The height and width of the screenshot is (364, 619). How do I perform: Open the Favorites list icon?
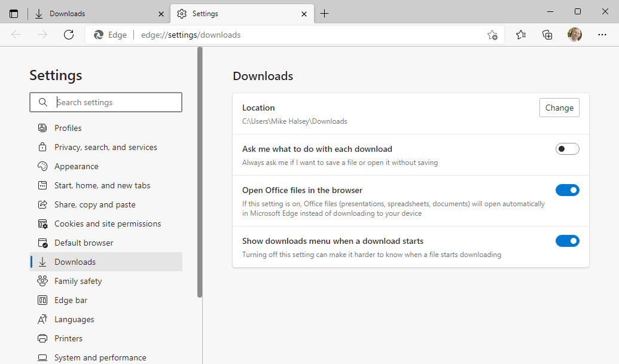point(521,35)
